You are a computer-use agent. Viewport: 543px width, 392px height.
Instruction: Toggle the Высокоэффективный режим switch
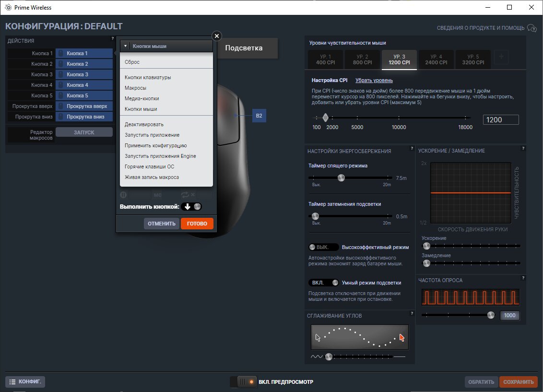pyautogui.click(x=323, y=247)
